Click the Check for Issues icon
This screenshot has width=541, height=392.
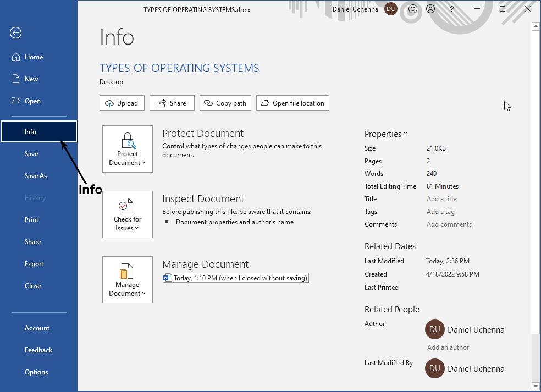coord(127,205)
